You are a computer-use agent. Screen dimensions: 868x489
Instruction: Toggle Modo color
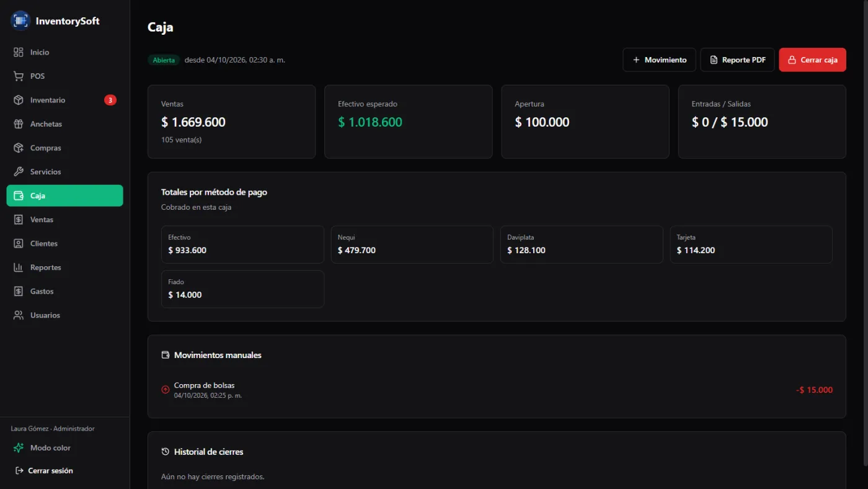point(65,447)
